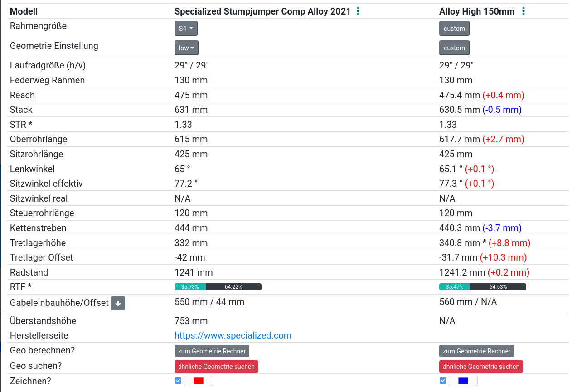Screen dimensions: 572x392
Task: Click the Specialized Stumpjumper Comp Alloy 2021 heading
Action: point(262,11)
